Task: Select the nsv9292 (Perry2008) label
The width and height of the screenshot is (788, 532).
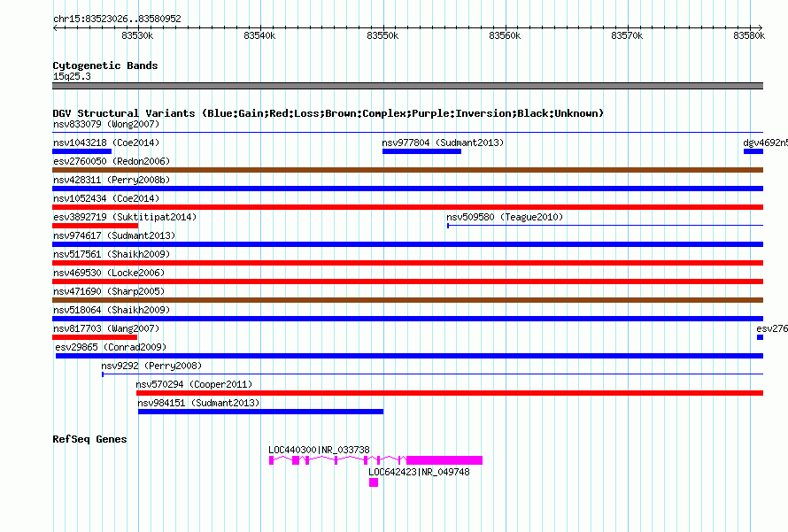Action: click(151, 366)
